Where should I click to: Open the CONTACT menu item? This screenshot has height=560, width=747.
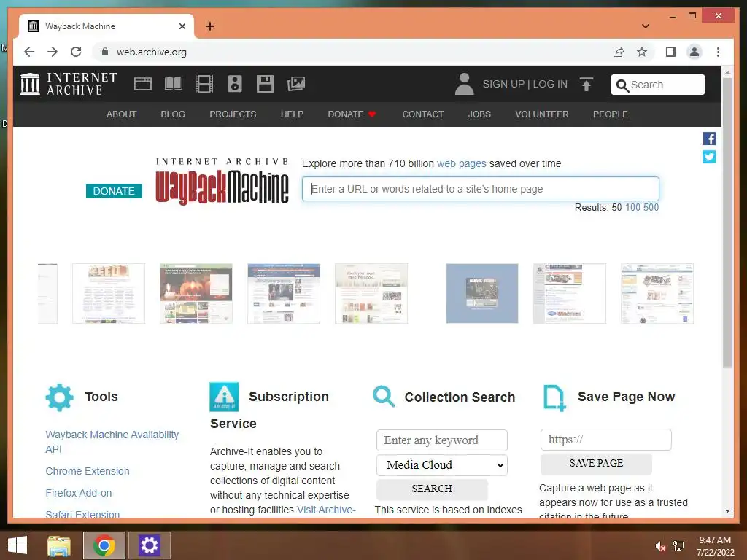point(423,114)
